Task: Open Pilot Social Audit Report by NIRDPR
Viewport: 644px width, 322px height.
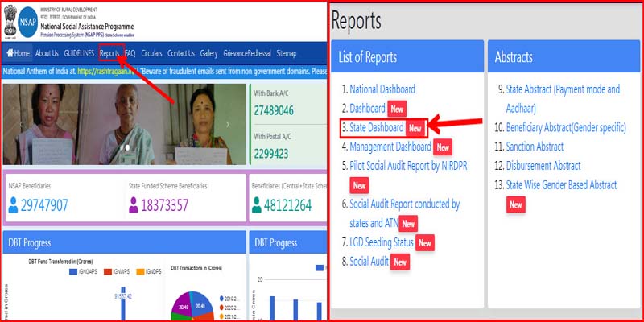Action: (x=408, y=166)
